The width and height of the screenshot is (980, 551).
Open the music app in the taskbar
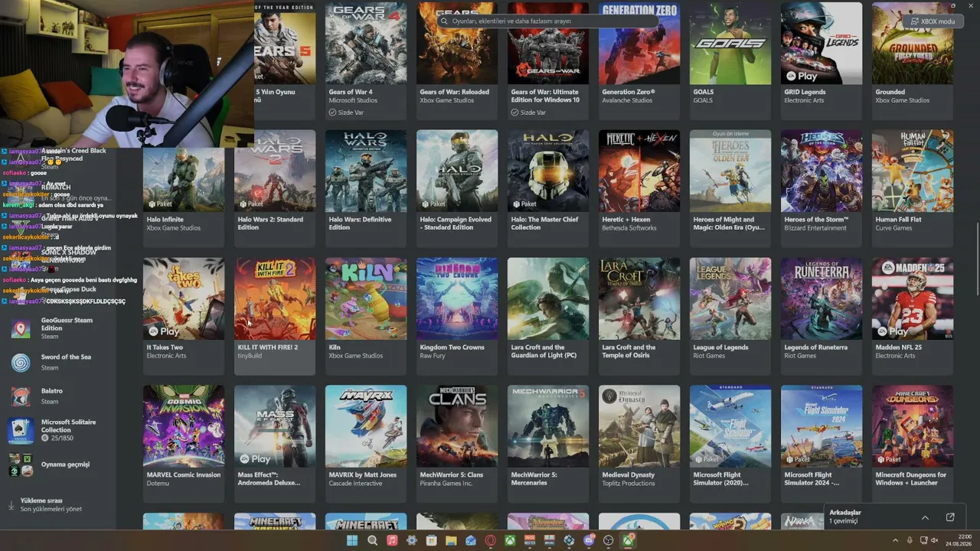(392, 540)
